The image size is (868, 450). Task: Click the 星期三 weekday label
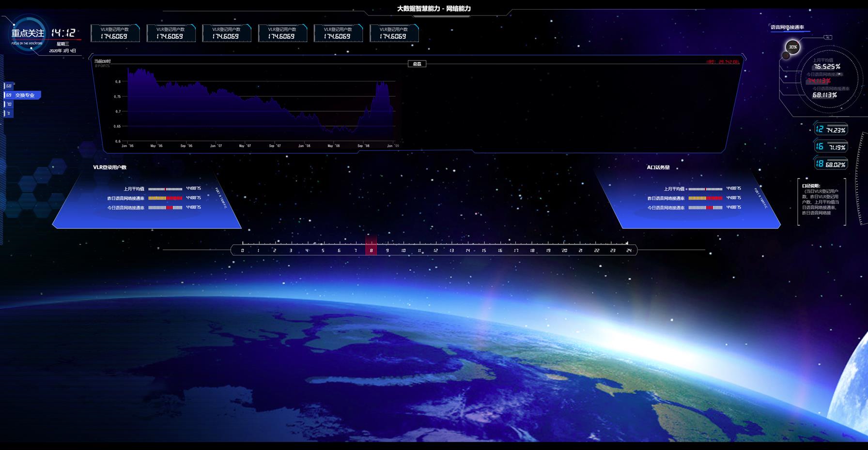click(63, 44)
